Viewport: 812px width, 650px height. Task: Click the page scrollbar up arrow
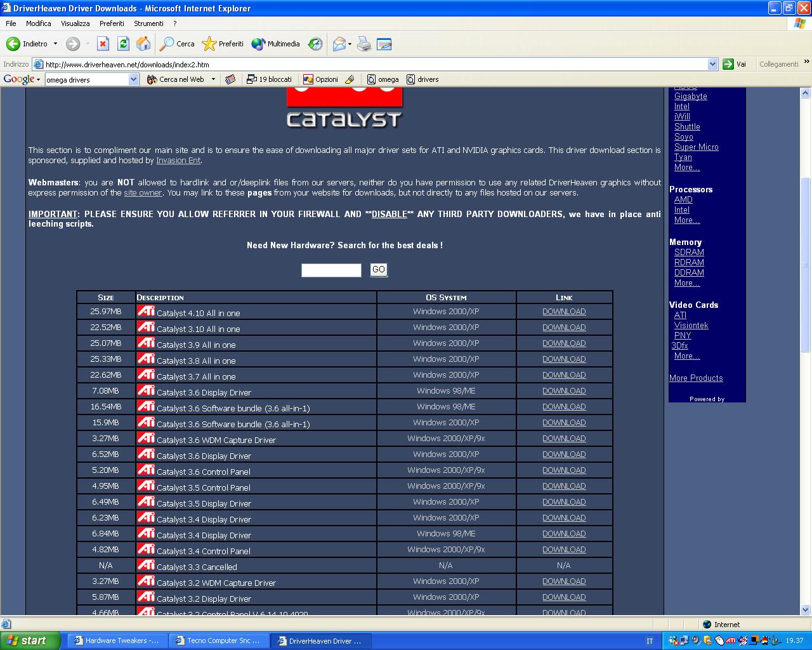point(806,93)
